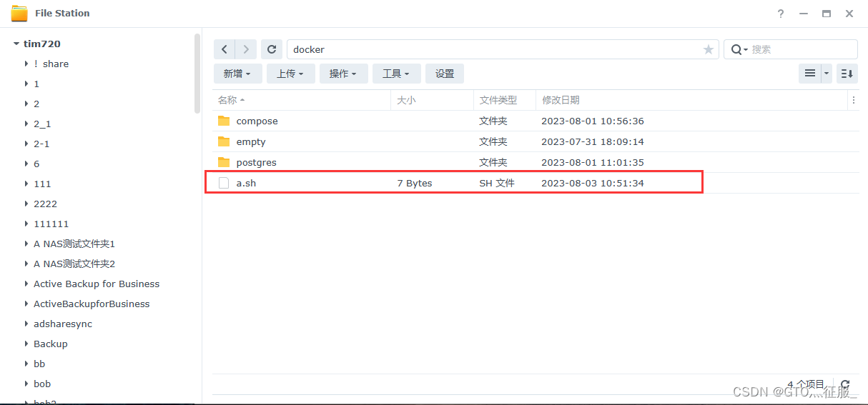Screen dimensions: 868x405
Task: Expand Active Backup for Business node
Action: tap(26, 284)
